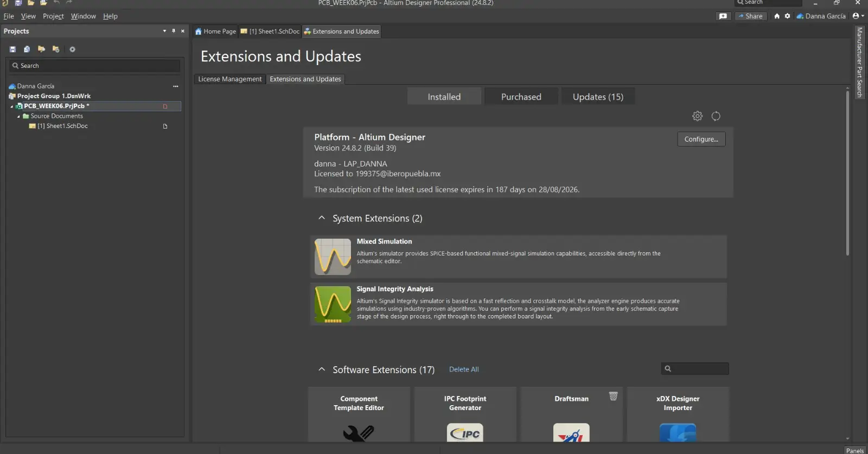Close the Projects panel

pyautogui.click(x=183, y=31)
